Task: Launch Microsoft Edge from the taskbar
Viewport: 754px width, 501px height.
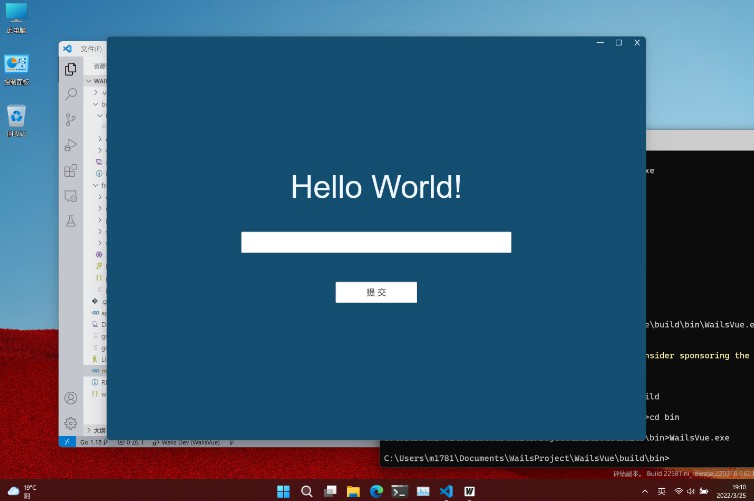Action: click(376, 491)
